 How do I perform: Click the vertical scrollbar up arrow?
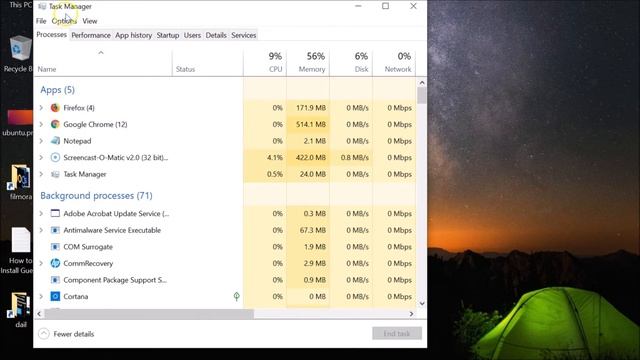click(x=422, y=82)
